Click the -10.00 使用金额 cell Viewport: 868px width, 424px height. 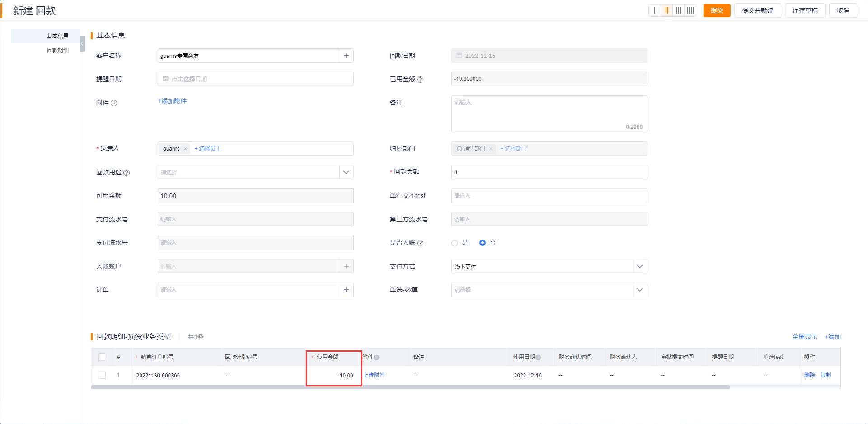pyautogui.click(x=334, y=376)
